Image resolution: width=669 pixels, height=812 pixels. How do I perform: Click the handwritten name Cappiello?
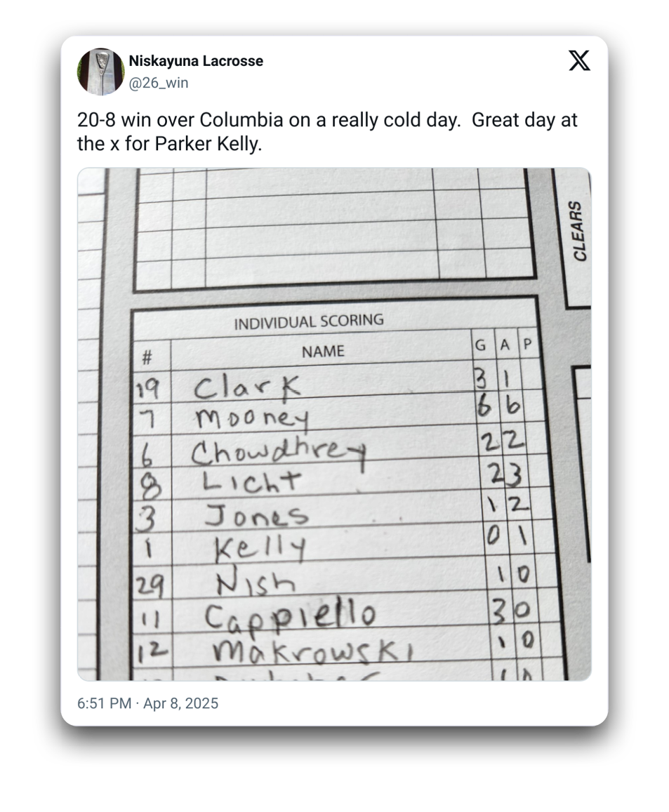click(x=289, y=615)
